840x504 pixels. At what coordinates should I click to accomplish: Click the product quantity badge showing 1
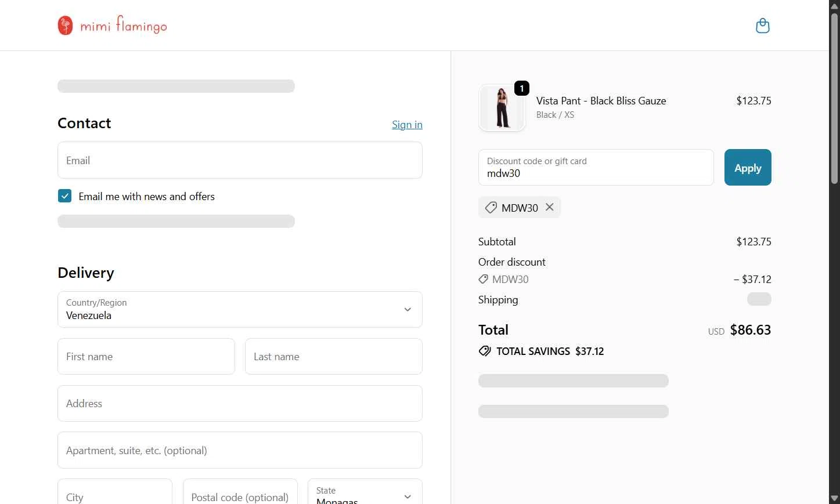click(x=522, y=88)
